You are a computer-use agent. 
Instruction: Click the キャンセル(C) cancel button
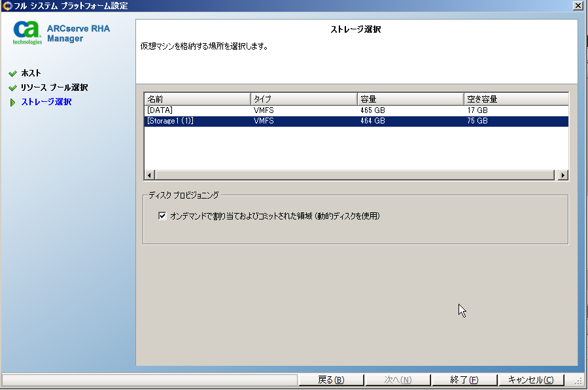tap(531, 380)
